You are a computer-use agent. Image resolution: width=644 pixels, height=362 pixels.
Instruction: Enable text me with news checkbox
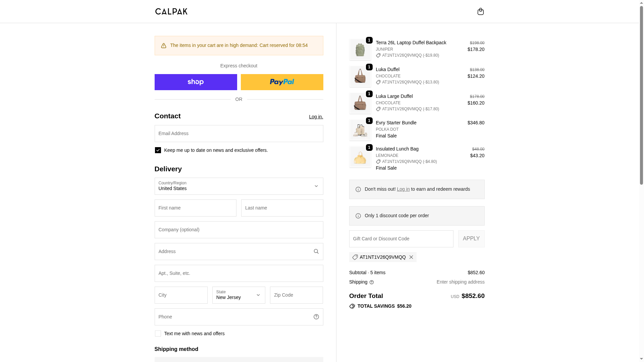(158, 334)
